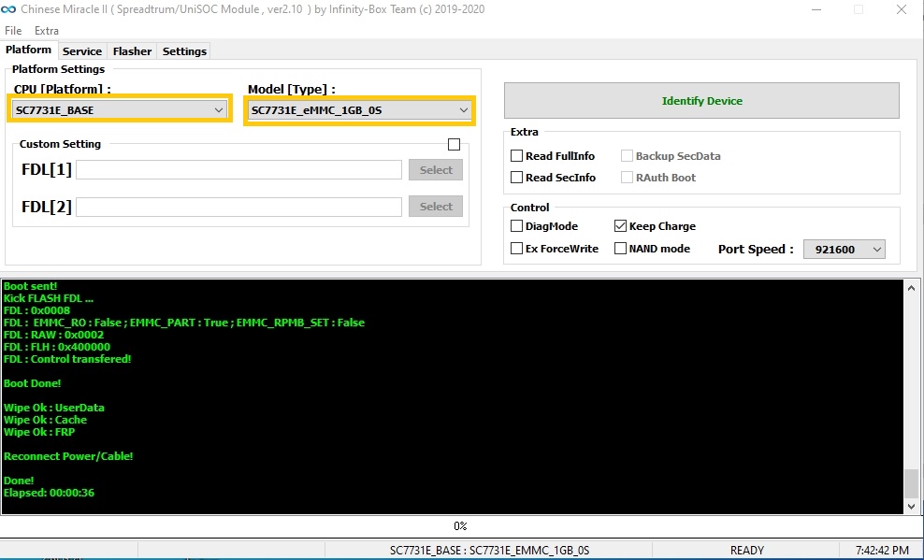Screen dimensions: 924x560
Task: Uncheck the Keep Charge checkbox
Action: point(620,226)
